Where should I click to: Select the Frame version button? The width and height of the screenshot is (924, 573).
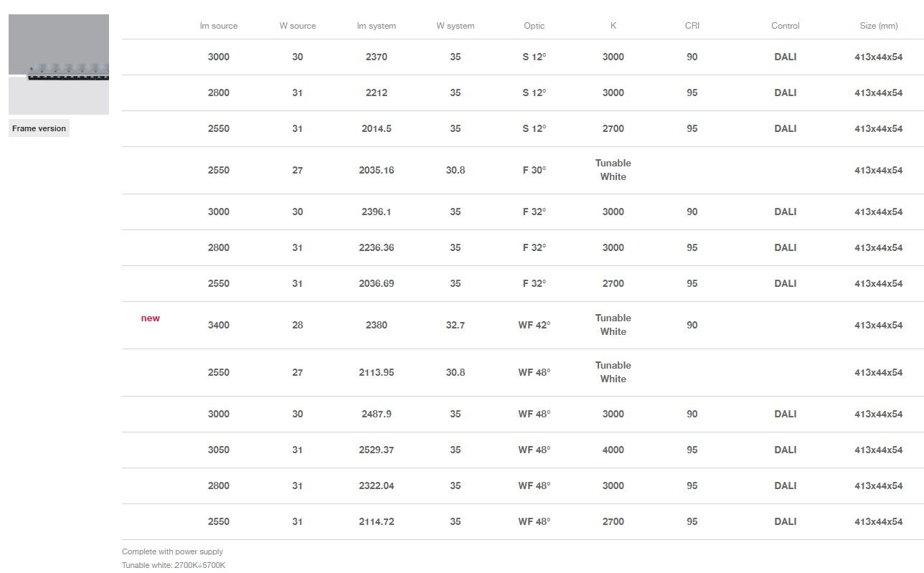click(x=39, y=128)
